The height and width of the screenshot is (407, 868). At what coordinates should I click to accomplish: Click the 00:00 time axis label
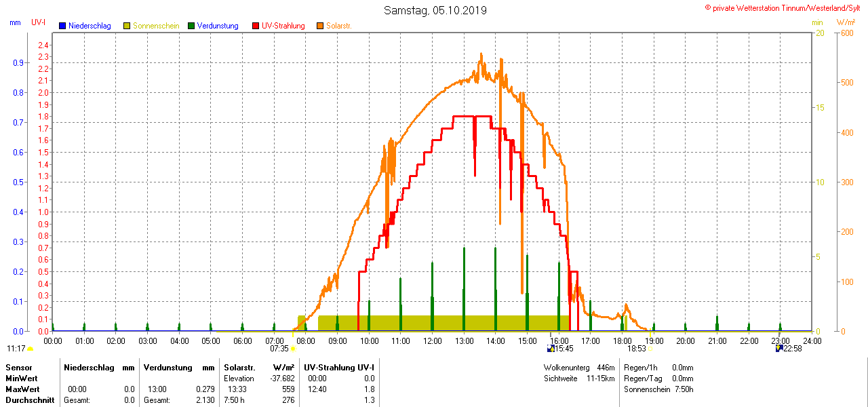[x=53, y=341]
